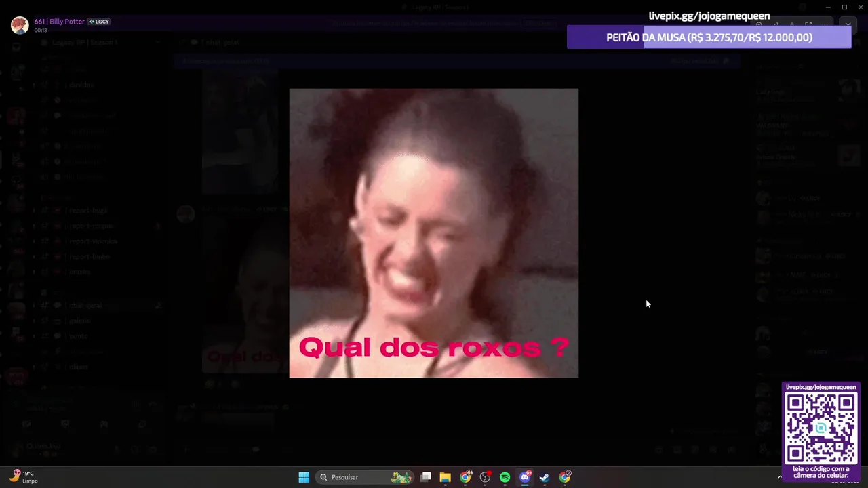Switch to Discord taskbar icon
868x488 pixels.
pyautogui.click(x=524, y=477)
